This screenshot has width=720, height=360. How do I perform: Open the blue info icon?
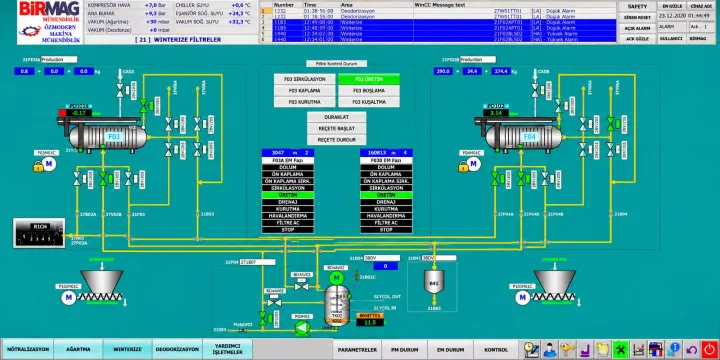[x=674, y=350]
